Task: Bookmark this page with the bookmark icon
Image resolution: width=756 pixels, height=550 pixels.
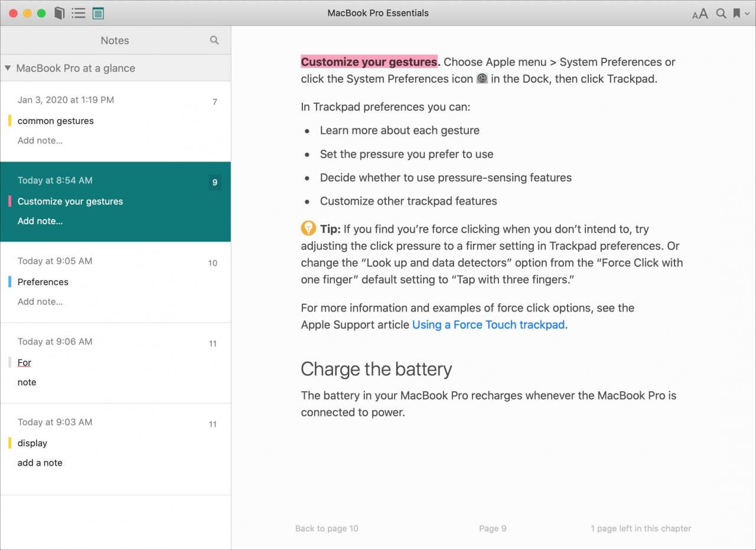Action: pos(737,13)
